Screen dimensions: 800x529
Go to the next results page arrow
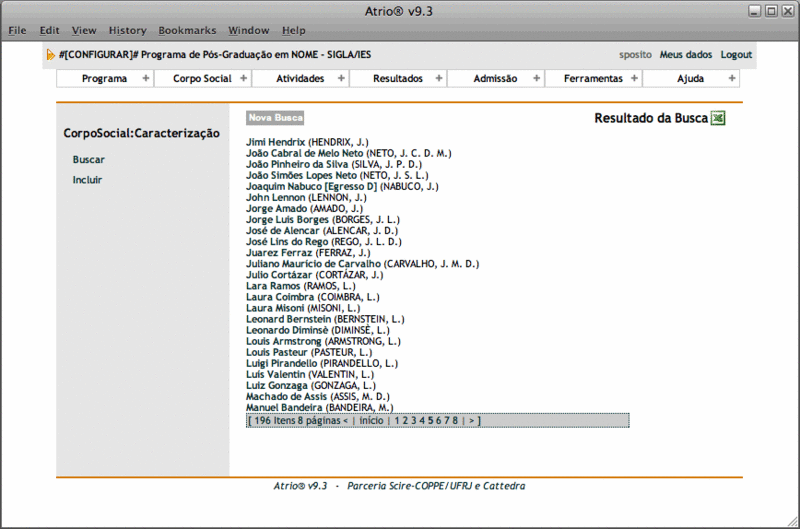coord(472,421)
